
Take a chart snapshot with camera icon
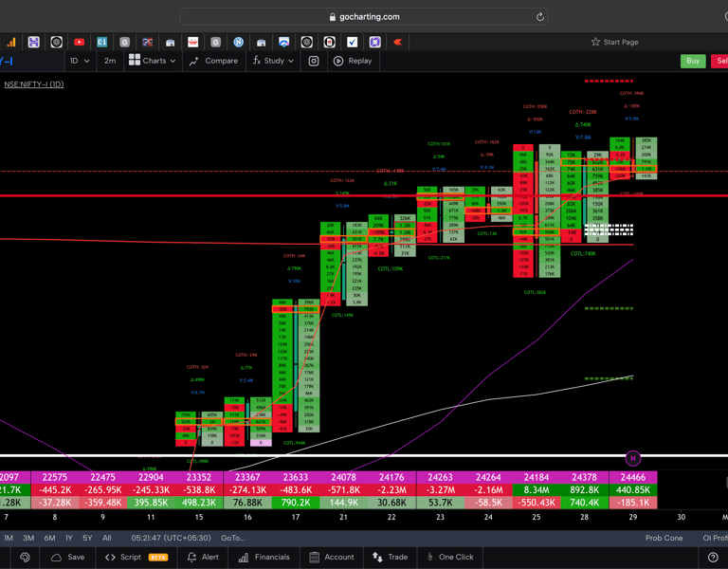point(314,61)
